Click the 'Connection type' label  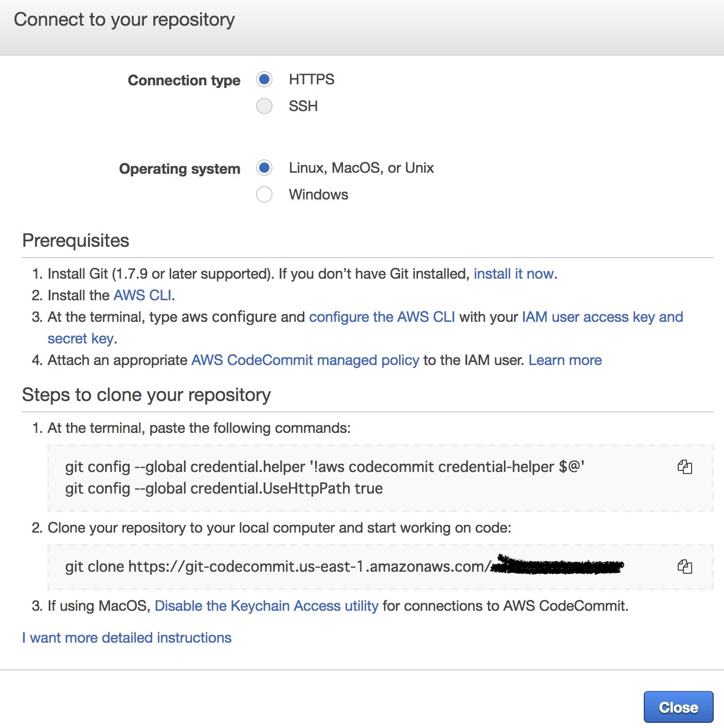184,80
